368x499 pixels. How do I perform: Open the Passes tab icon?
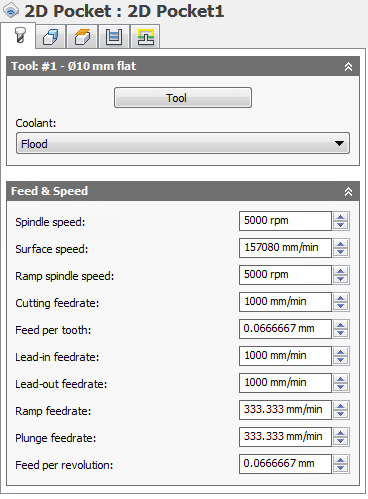point(114,37)
